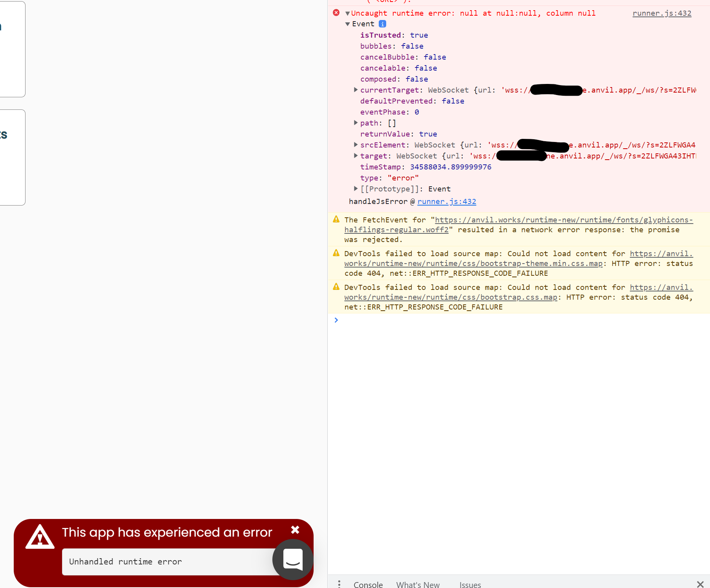Image resolution: width=710 pixels, height=588 pixels.
Task: Click the bootstrap-theme source map warning icon
Action: point(336,253)
